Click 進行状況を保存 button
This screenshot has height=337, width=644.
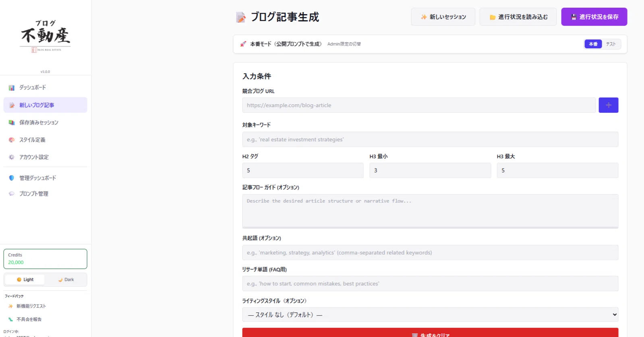(x=594, y=17)
